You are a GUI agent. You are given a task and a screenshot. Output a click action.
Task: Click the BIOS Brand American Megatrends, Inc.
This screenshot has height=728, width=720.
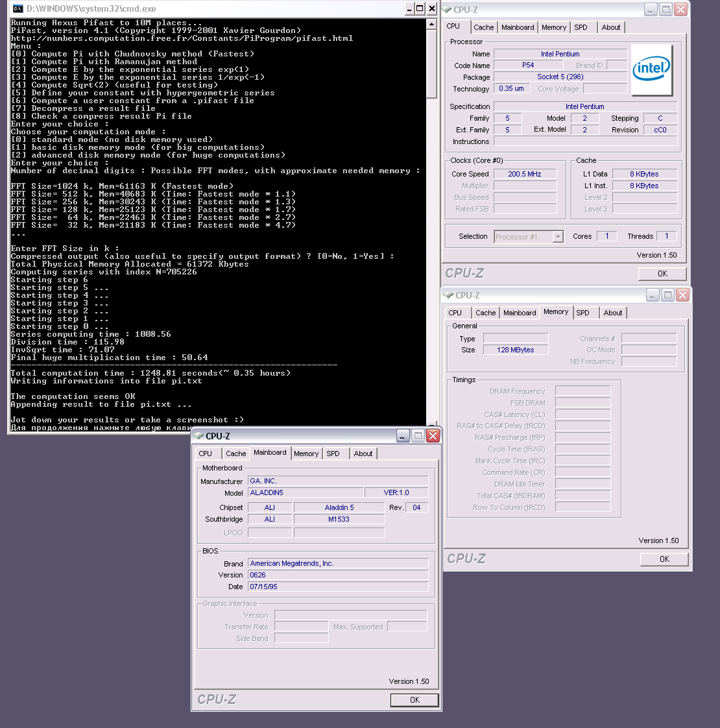tap(338, 563)
